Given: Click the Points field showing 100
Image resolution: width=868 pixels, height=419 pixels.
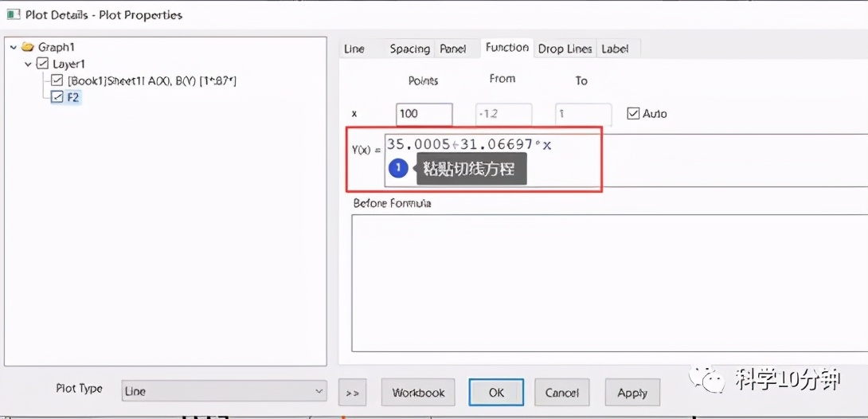Looking at the screenshot, I should tap(424, 114).
